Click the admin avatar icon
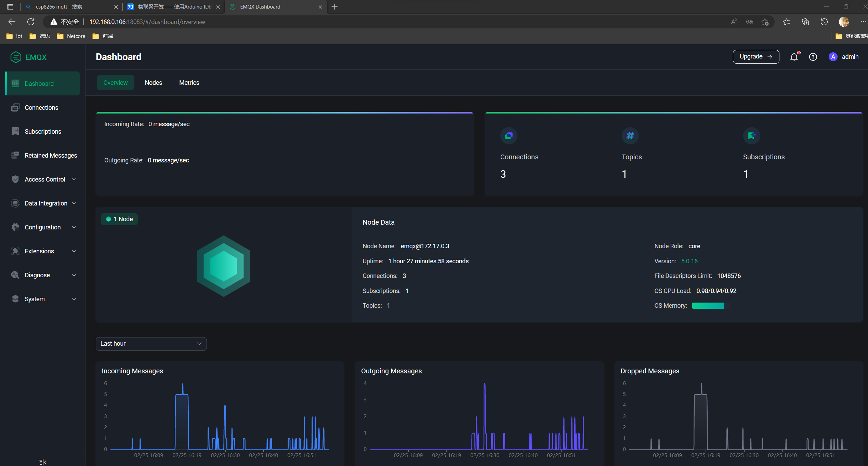The height and width of the screenshot is (466, 868). pyautogui.click(x=833, y=57)
